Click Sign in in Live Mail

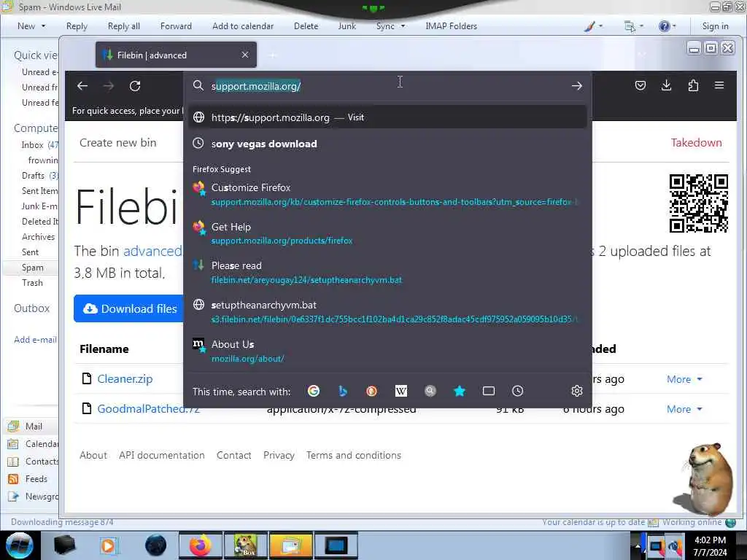[715, 26]
